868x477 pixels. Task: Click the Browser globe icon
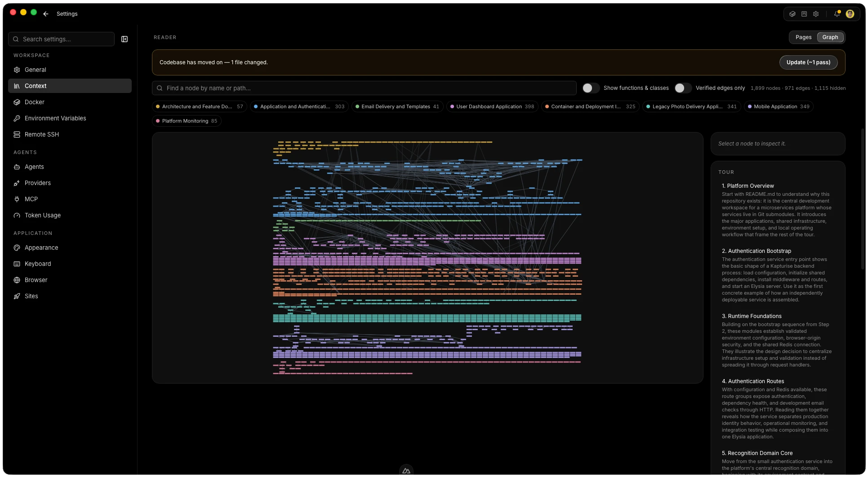coord(17,280)
